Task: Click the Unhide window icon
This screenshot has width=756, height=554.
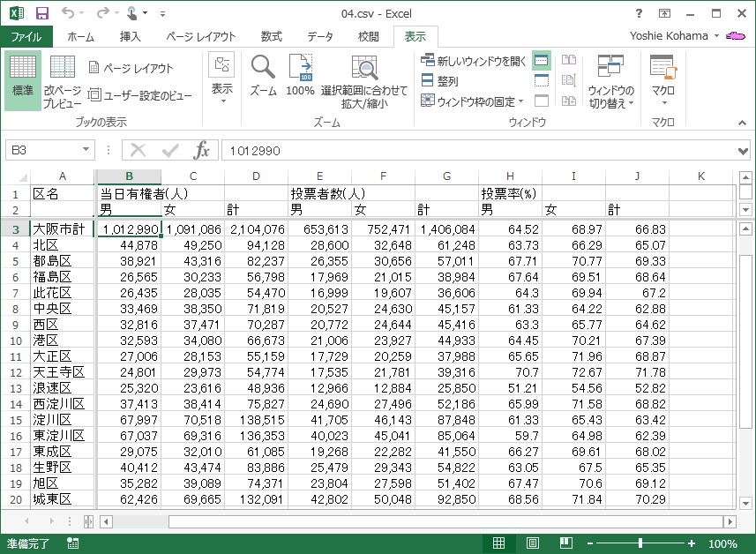Action: pos(542,101)
